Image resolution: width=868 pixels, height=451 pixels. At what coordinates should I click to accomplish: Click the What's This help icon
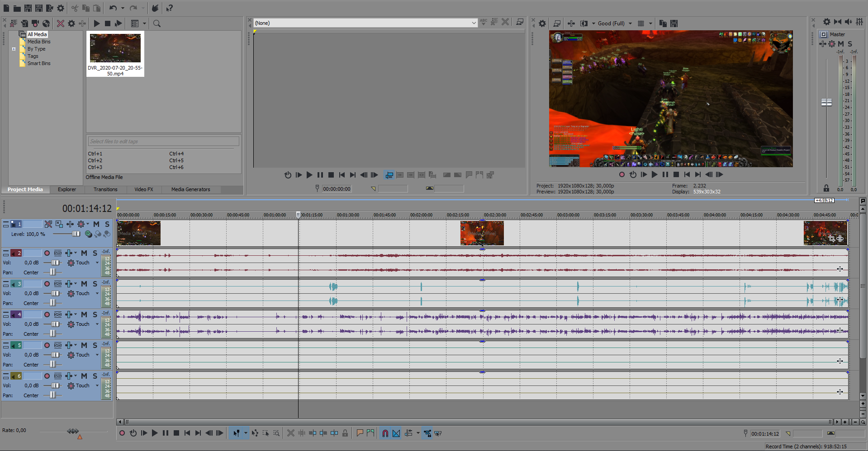170,8
